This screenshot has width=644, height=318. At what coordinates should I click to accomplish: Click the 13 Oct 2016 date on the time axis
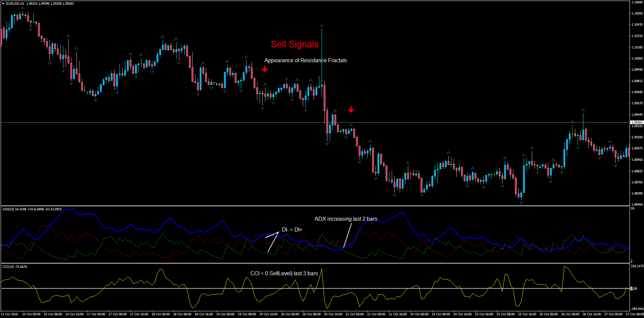[9, 314]
